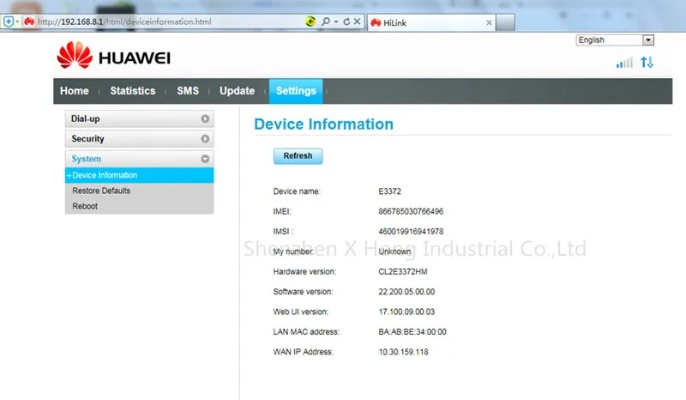Go to the Home tab
Viewport: 686px width, 400px height.
tap(74, 91)
